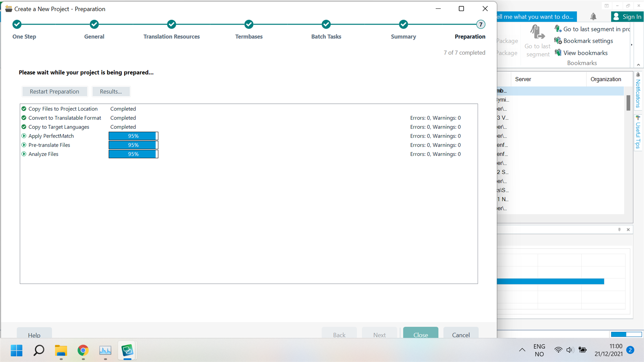Open Trados Studio from the taskbar
Screen dimensions: 644x362
coord(127,351)
